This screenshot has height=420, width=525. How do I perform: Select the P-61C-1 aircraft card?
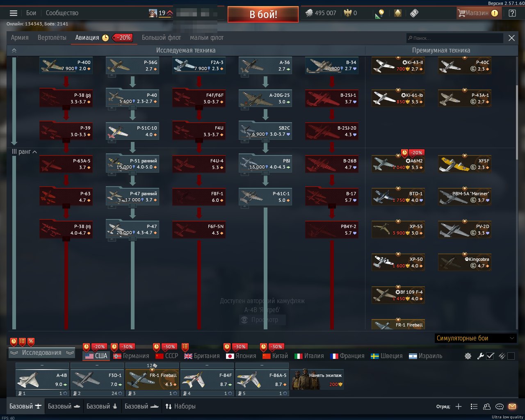tap(265, 197)
